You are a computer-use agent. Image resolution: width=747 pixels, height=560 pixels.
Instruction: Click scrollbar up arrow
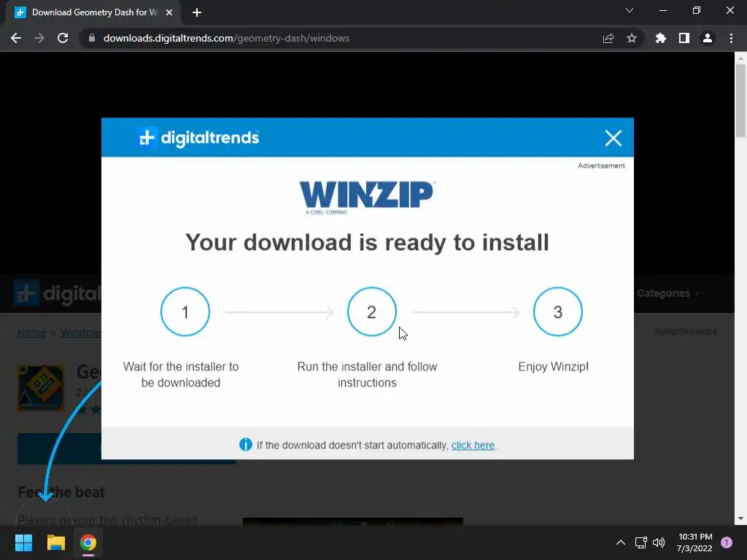pyautogui.click(x=740, y=58)
